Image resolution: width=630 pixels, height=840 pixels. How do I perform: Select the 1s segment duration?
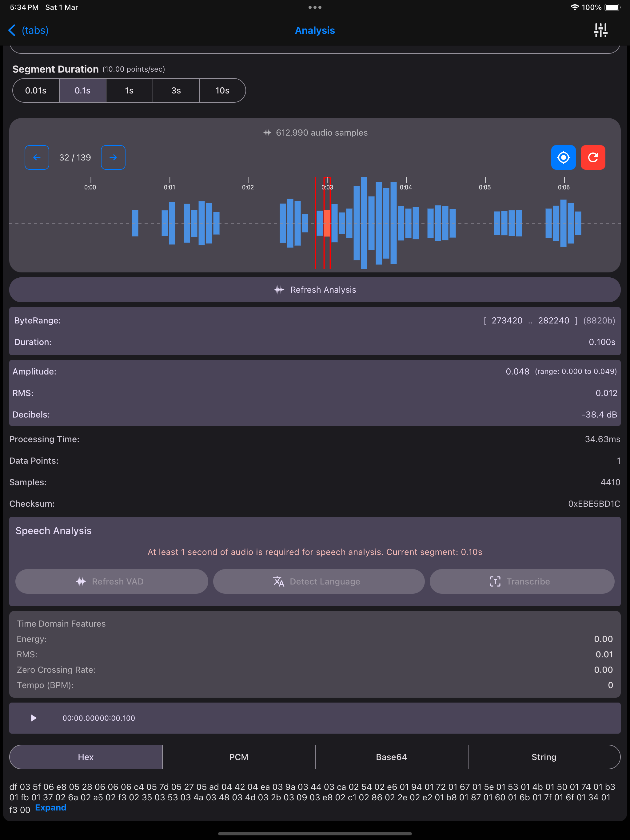[129, 90]
